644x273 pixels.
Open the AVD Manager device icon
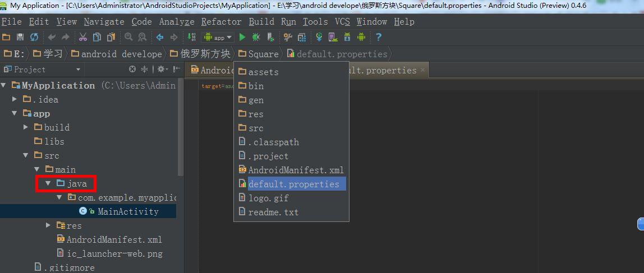tap(333, 38)
